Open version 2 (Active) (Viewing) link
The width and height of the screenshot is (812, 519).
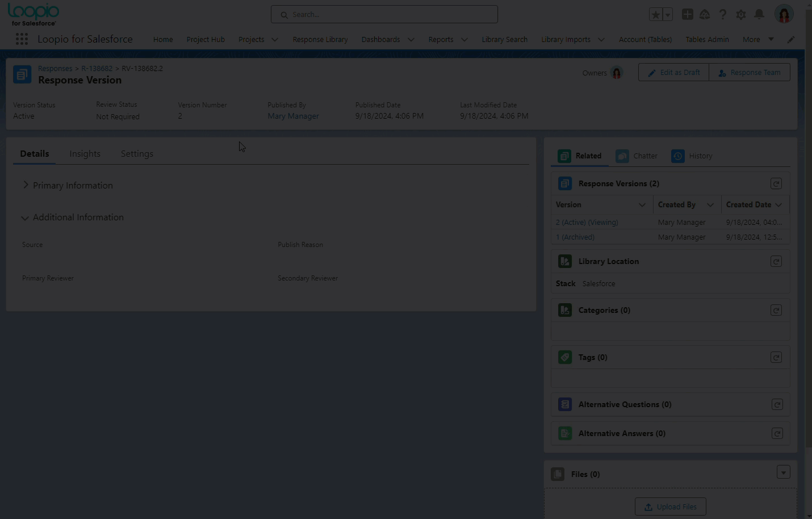(587, 223)
